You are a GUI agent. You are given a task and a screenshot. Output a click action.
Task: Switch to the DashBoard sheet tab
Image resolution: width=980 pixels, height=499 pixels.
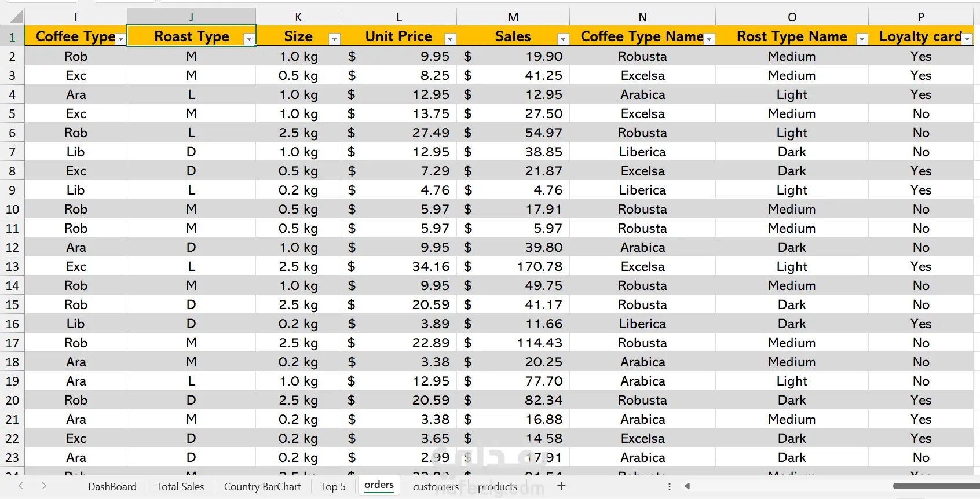112,486
